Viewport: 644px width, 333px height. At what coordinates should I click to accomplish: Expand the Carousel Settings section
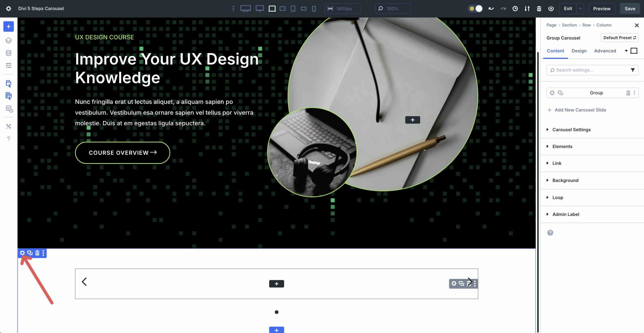tap(571, 130)
